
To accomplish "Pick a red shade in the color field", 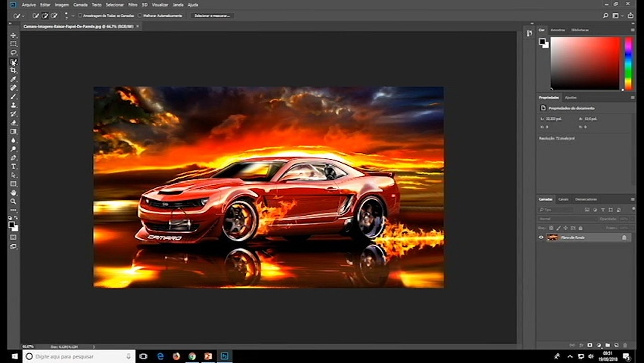I will [586, 64].
